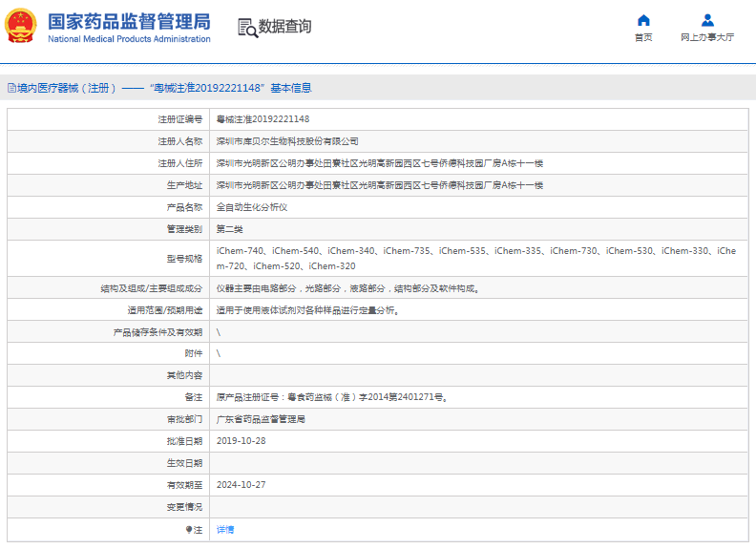Click the page heading 境内医疗器械（注册）基本信息
The height and width of the screenshot is (549, 756).
[x=164, y=88]
